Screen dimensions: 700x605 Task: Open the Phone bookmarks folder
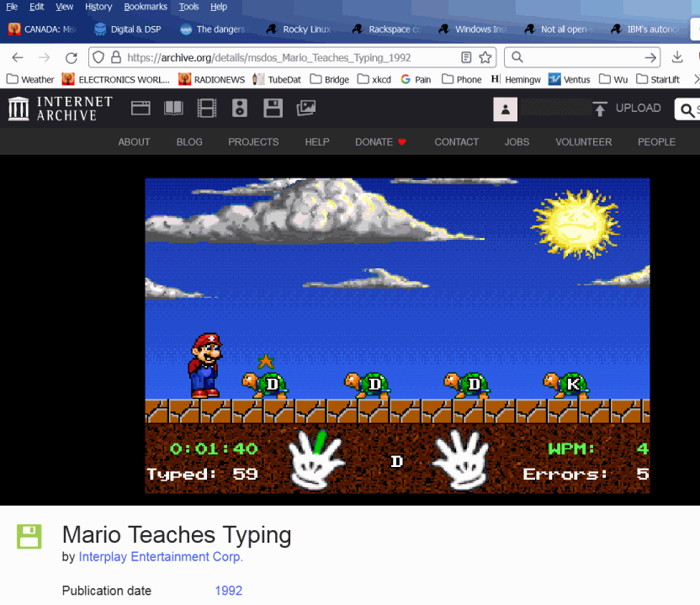tap(462, 79)
